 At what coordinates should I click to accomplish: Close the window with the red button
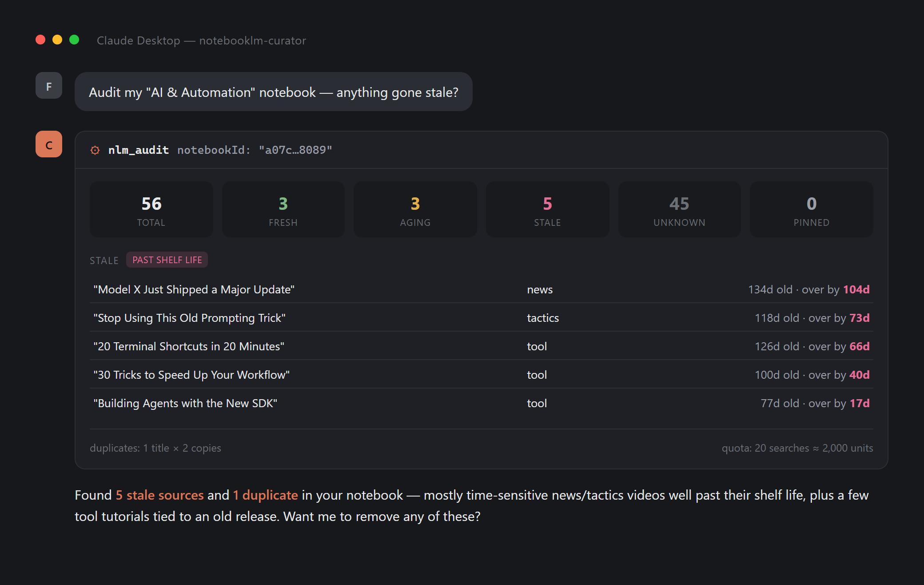click(40, 40)
